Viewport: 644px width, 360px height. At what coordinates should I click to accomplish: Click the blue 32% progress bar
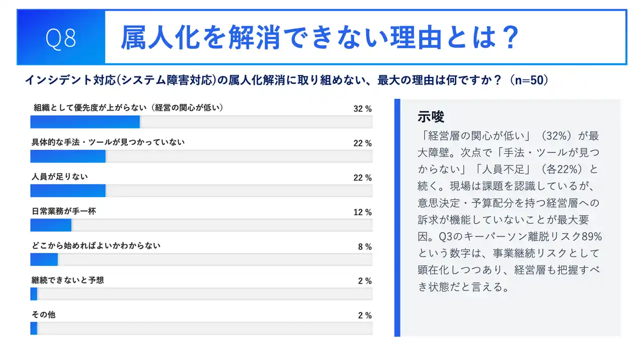tap(85, 122)
